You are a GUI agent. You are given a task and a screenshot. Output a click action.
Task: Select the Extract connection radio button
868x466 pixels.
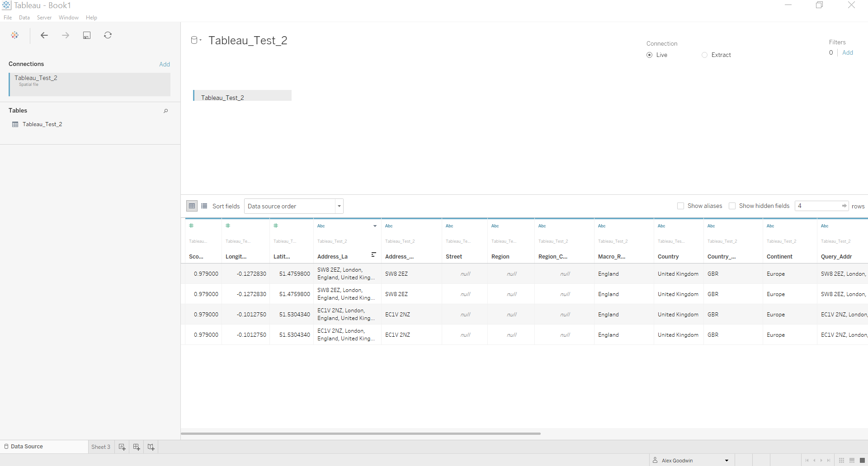[704, 55]
